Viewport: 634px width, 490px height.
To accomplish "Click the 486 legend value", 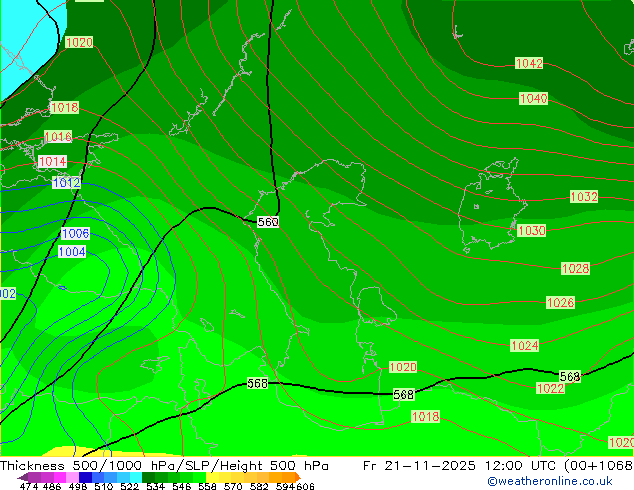I will [x=52, y=486].
